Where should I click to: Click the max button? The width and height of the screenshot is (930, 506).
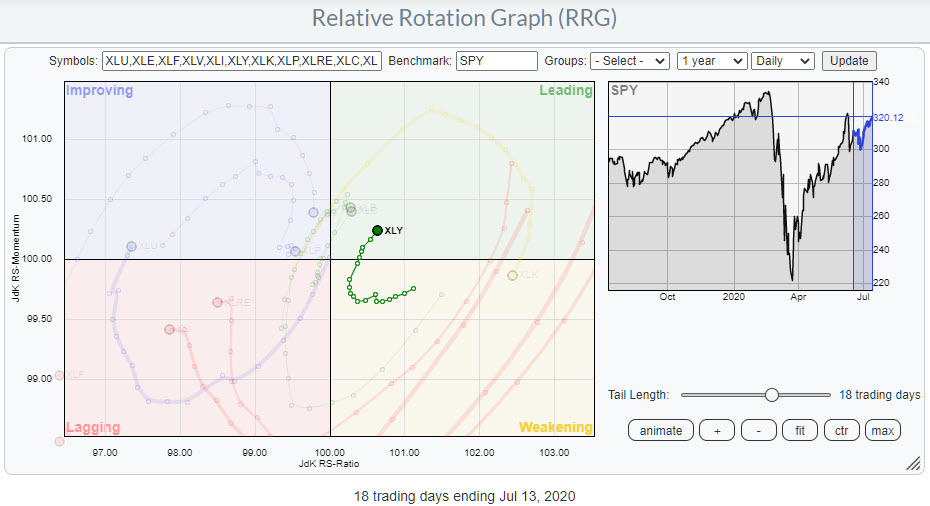coord(882,431)
